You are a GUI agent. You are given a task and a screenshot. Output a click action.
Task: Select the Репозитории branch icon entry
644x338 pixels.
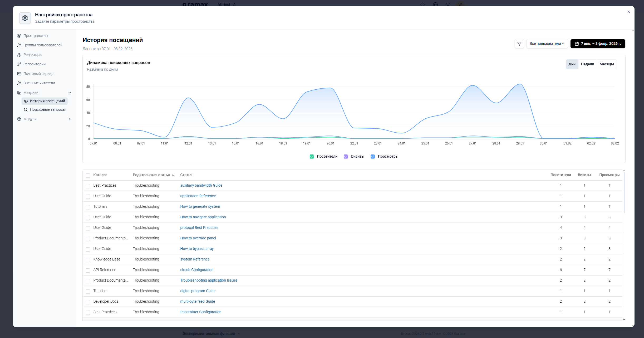[x=19, y=64]
